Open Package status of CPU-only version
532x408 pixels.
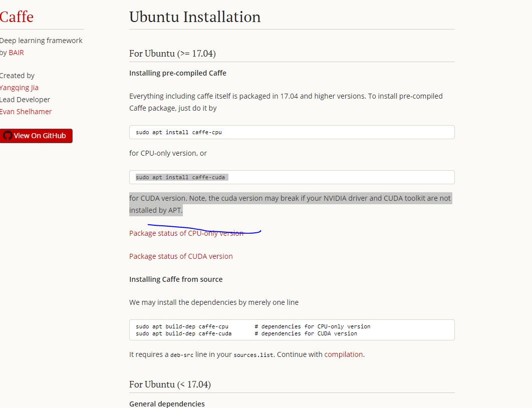(x=186, y=233)
